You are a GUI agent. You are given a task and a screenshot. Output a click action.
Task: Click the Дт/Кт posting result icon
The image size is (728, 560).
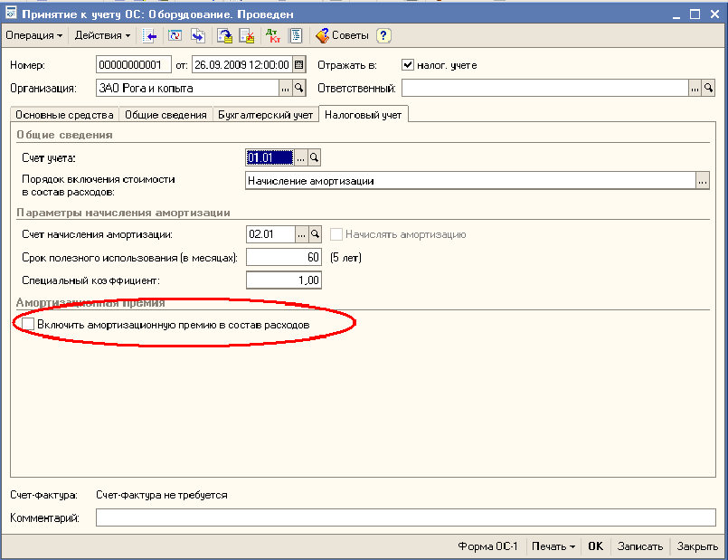(x=272, y=36)
